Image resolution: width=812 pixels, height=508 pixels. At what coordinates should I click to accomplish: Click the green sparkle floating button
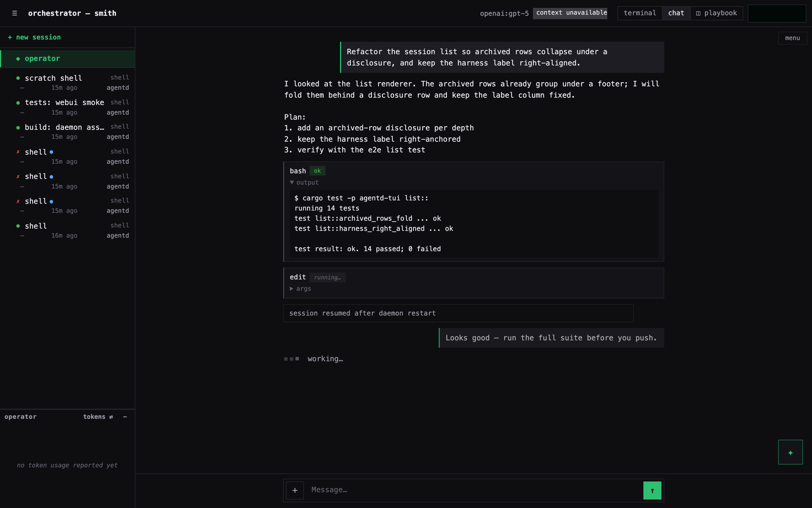790,452
